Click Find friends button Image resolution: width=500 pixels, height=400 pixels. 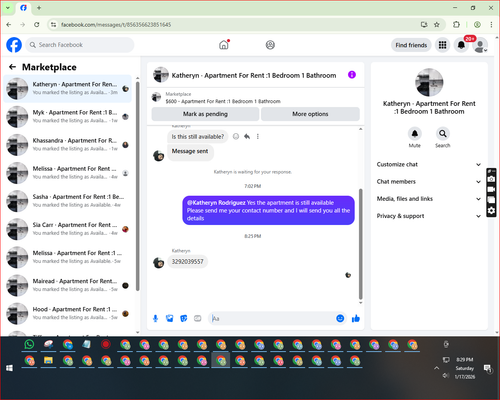point(411,45)
